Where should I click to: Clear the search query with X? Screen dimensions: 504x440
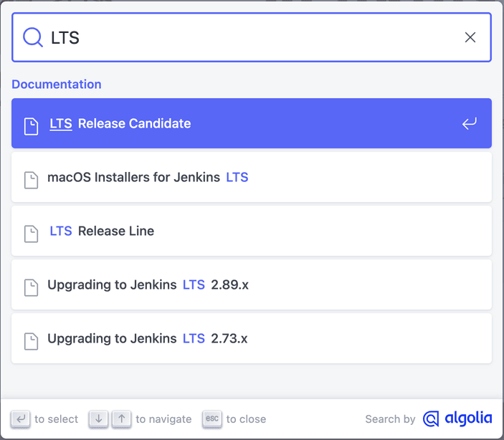tap(470, 37)
